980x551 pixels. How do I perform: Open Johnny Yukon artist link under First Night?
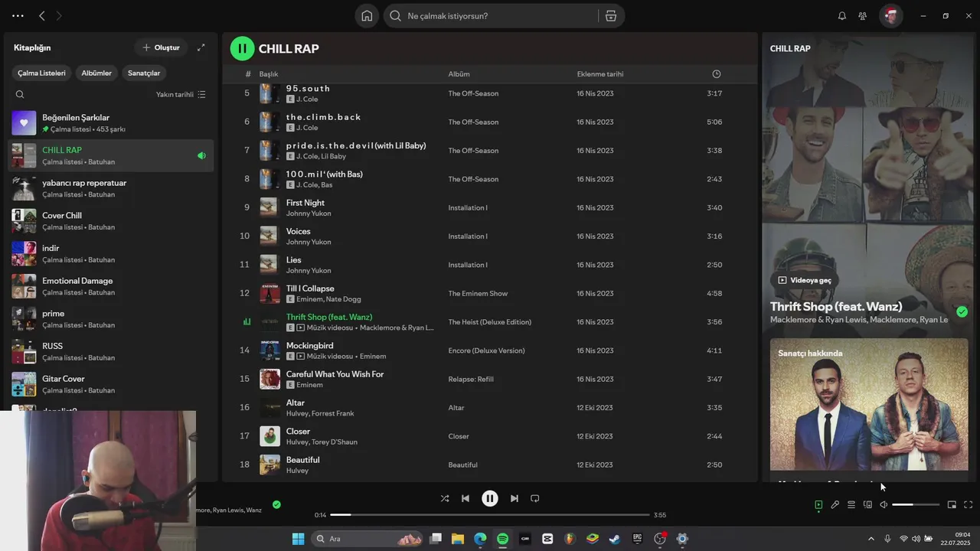(x=309, y=214)
